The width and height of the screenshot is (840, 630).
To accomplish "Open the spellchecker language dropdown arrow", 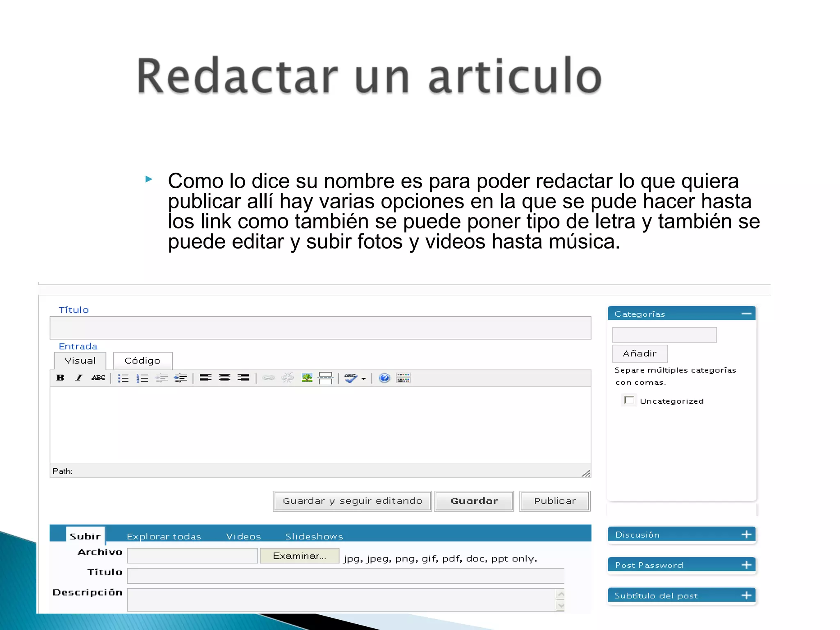I will (x=363, y=379).
